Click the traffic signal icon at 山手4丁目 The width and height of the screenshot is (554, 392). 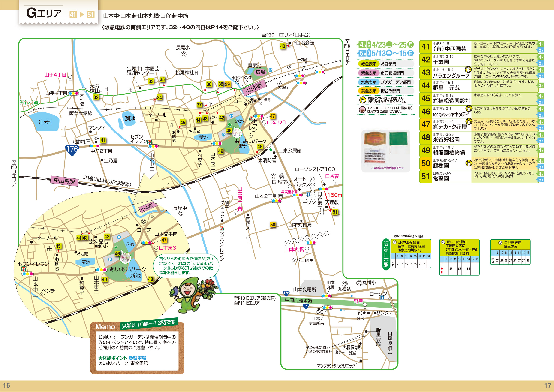coord(74,93)
